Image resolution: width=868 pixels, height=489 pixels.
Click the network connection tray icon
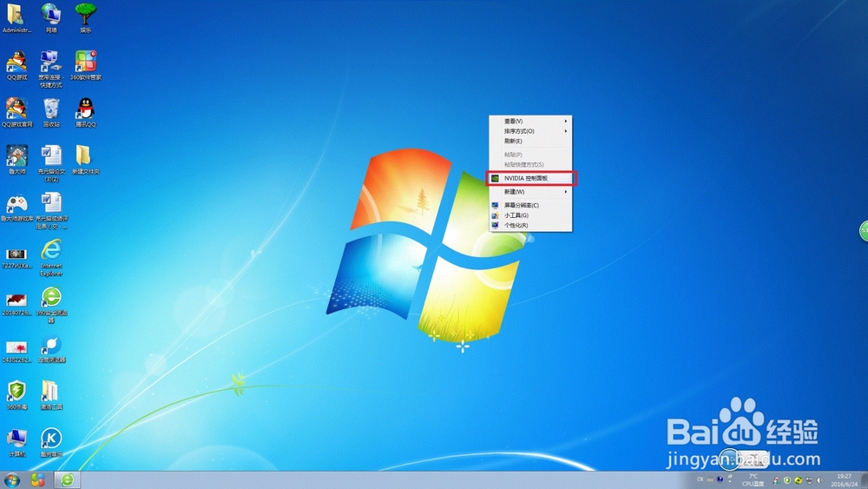pyautogui.click(x=809, y=480)
